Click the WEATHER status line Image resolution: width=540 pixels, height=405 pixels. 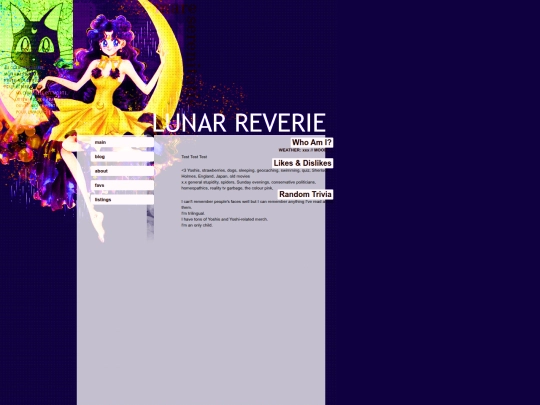pos(302,150)
